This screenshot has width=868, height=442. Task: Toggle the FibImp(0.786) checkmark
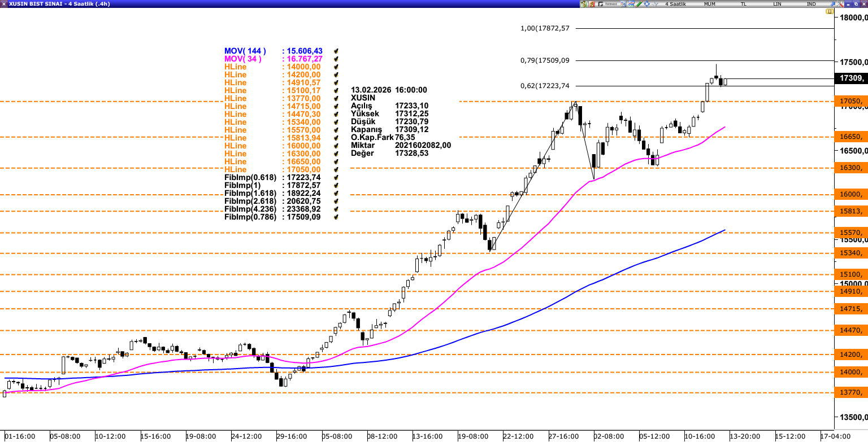coord(336,217)
